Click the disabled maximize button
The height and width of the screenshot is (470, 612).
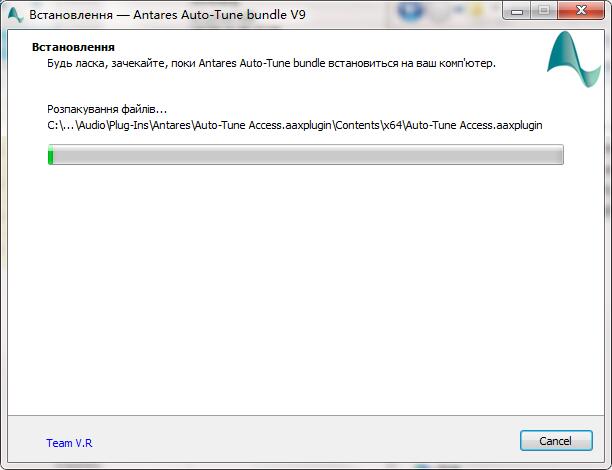tap(544, 11)
